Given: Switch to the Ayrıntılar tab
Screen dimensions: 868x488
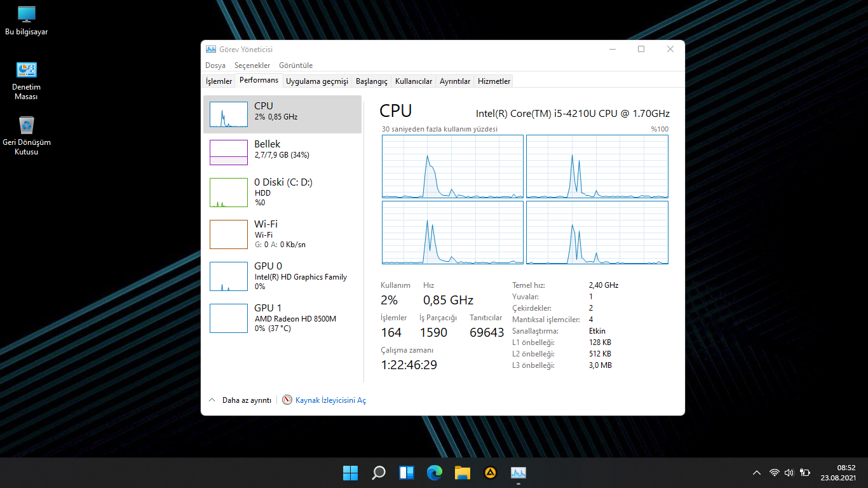Looking at the screenshot, I should tap(455, 81).
